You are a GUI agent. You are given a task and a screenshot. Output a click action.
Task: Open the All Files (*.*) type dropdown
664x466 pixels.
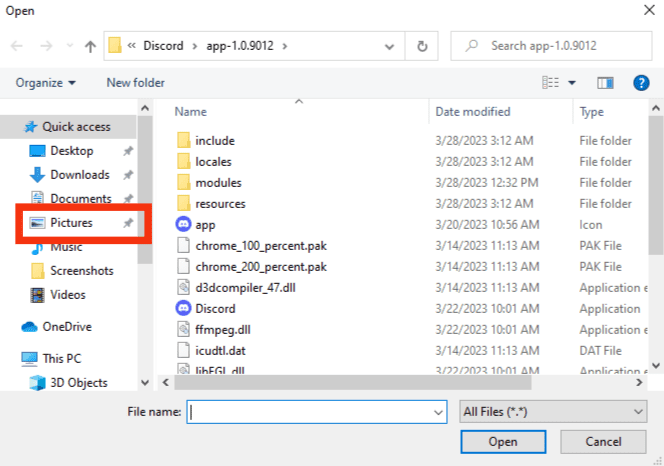553,412
